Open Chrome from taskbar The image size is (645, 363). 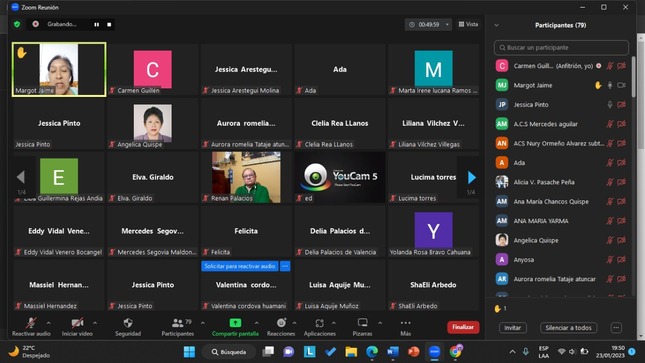[x=456, y=351]
